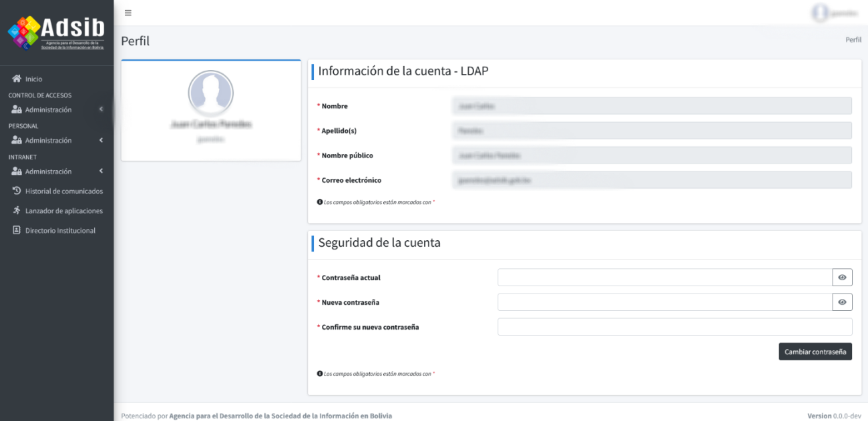This screenshot has height=421, width=868.
Task: Click the Adsib logo in sidebar
Action: click(x=57, y=33)
